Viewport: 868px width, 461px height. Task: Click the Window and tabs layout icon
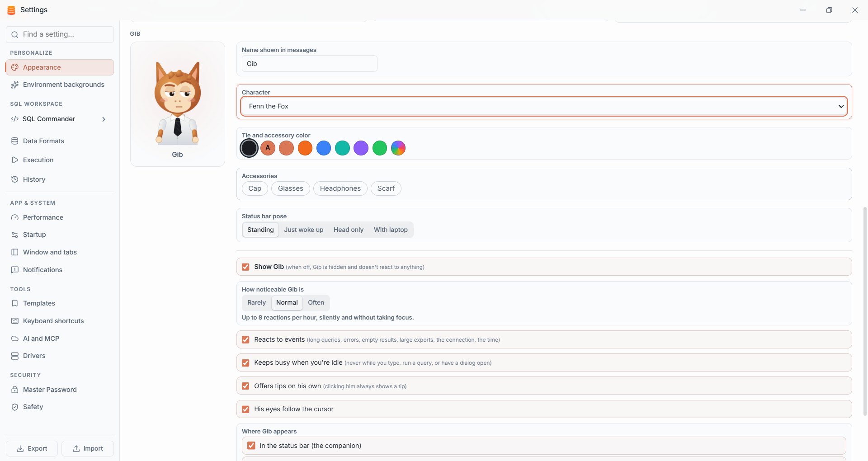point(15,252)
